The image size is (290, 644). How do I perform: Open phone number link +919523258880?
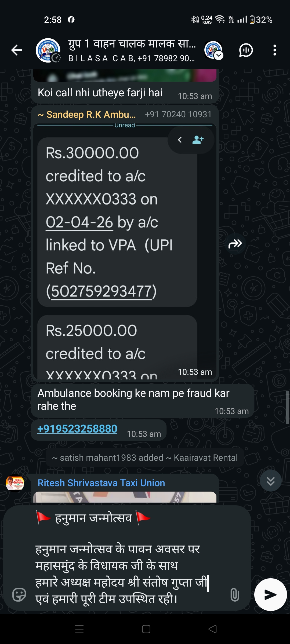77,429
